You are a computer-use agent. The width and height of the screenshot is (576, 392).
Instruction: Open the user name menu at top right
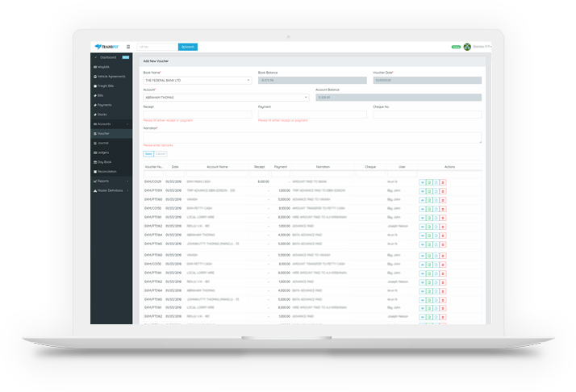pos(482,47)
